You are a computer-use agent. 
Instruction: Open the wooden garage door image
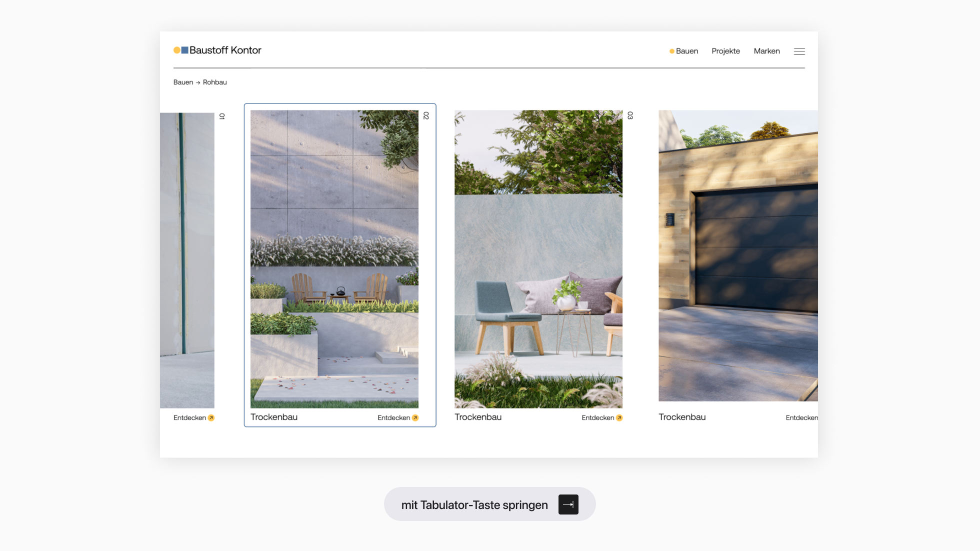[738, 255]
